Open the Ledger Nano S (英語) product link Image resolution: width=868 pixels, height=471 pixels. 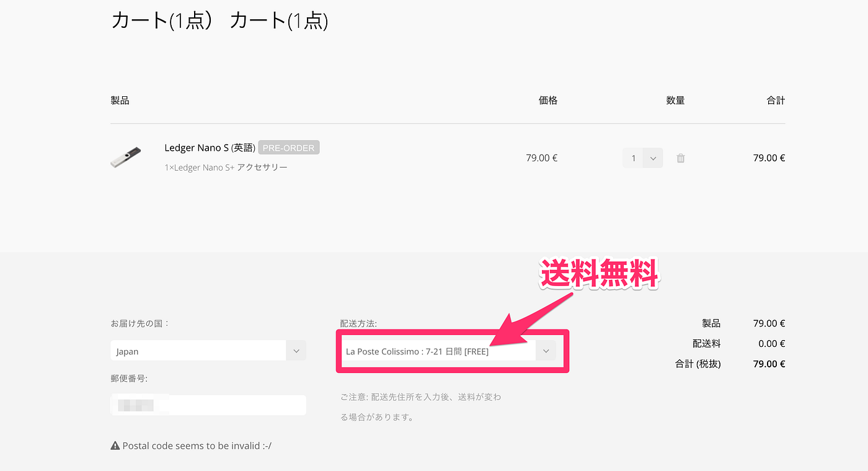point(210,148)
